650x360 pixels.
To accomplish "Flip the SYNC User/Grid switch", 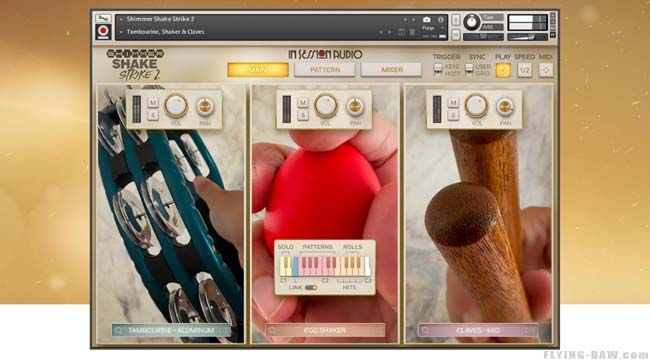I will point(469,69).
